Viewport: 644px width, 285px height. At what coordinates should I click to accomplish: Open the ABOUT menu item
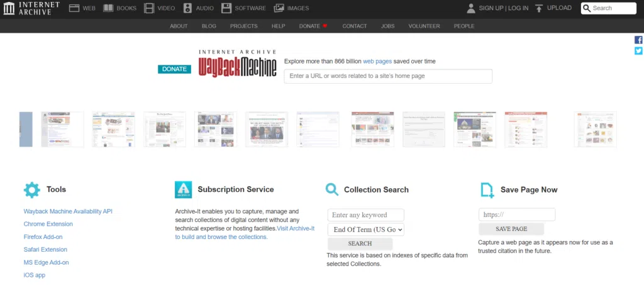[179, 26]
